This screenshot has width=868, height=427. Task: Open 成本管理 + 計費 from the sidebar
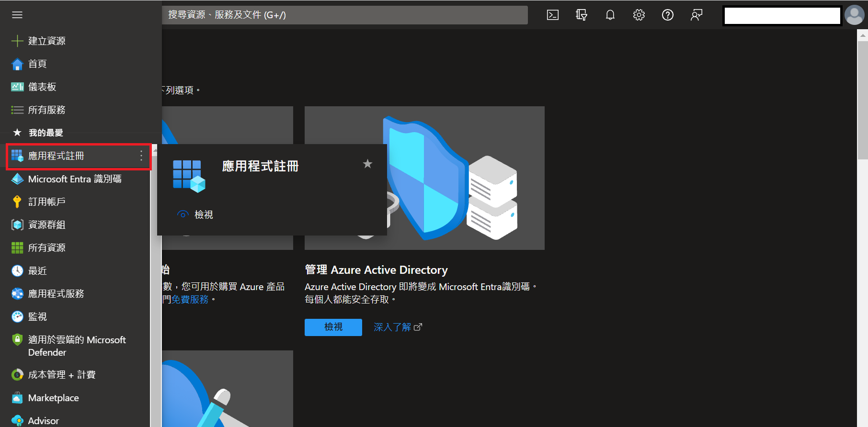(x=62, y=374)
